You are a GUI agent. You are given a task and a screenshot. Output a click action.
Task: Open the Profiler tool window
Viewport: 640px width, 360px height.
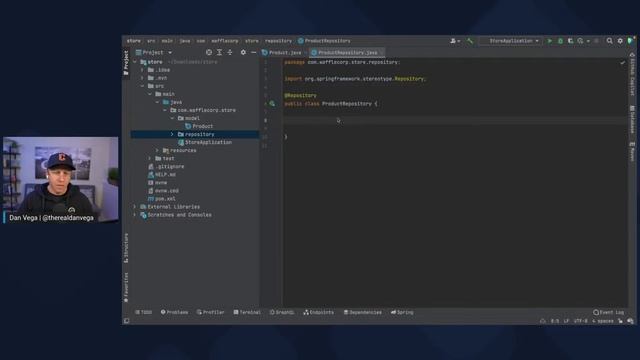(211, 312)
